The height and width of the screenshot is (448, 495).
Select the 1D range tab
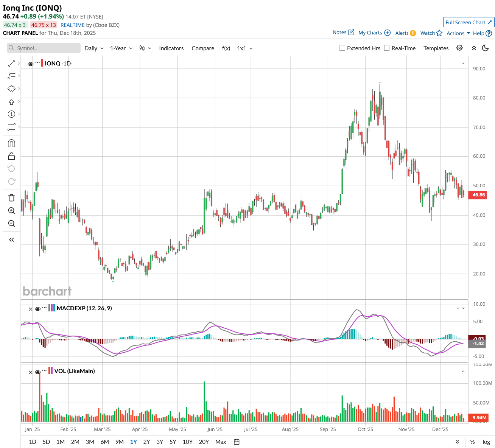33,442
